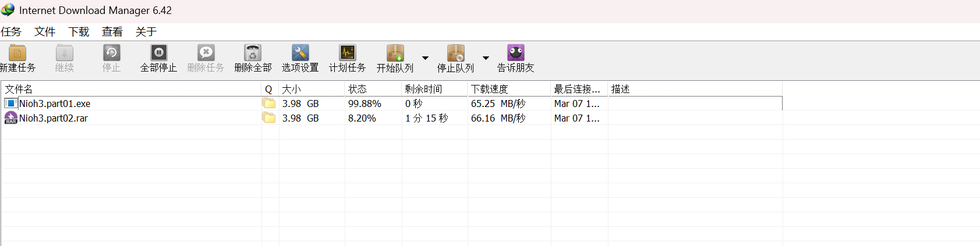The image size is (980, 246).
Task: Open the 文件 menu
Action: [45, 31]
